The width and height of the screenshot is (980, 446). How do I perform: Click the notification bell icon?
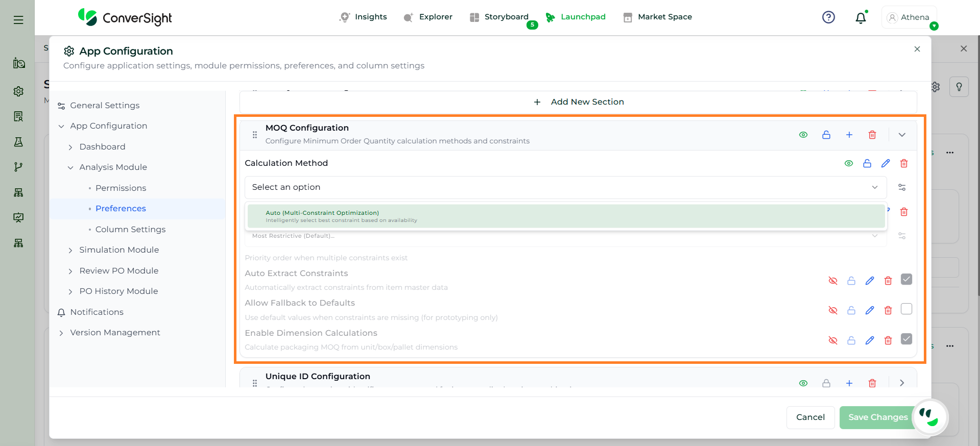[861, 18]
